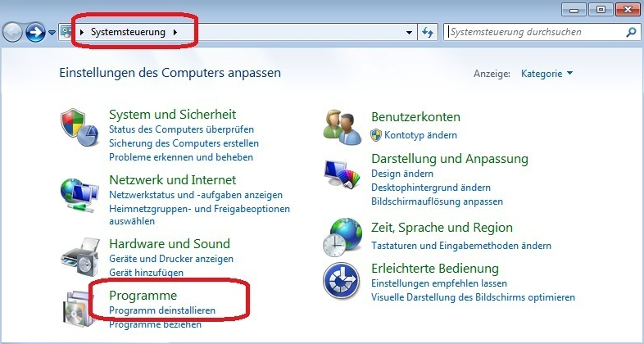Open Netzwerk und Internet heading
This screenshot has height=344, width=644.
pyautogui.click(x=173, y=180)
